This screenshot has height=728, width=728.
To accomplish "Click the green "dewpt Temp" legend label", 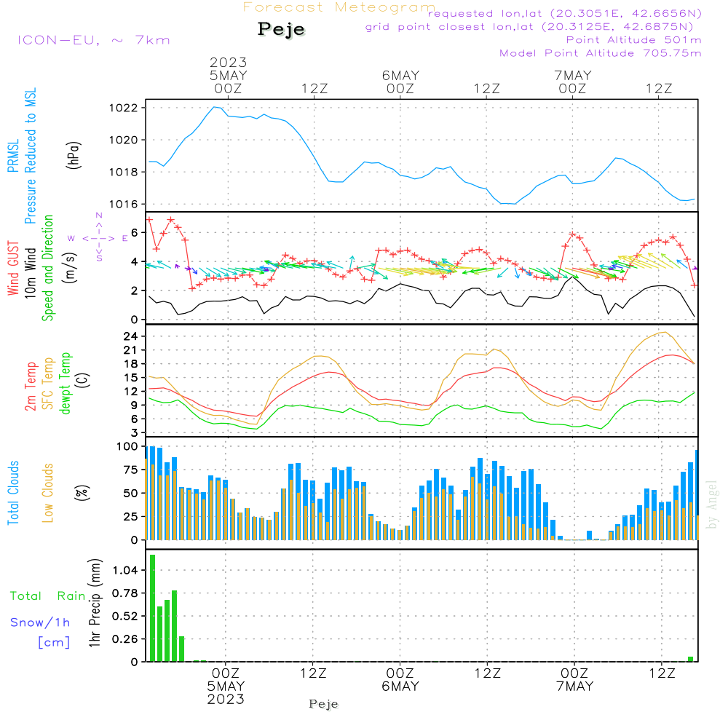I will [x=65, y=383].
